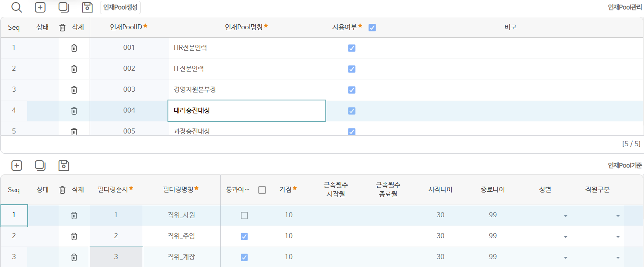644x267 pixels.
Task: Uncheck 사용여부 for IT전문인력
Action: coord(352,69)
